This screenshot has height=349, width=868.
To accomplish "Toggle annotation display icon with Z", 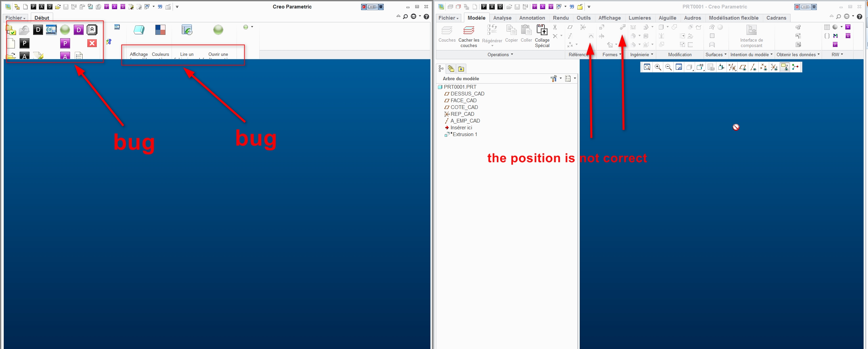I will (x=784, y=67).
